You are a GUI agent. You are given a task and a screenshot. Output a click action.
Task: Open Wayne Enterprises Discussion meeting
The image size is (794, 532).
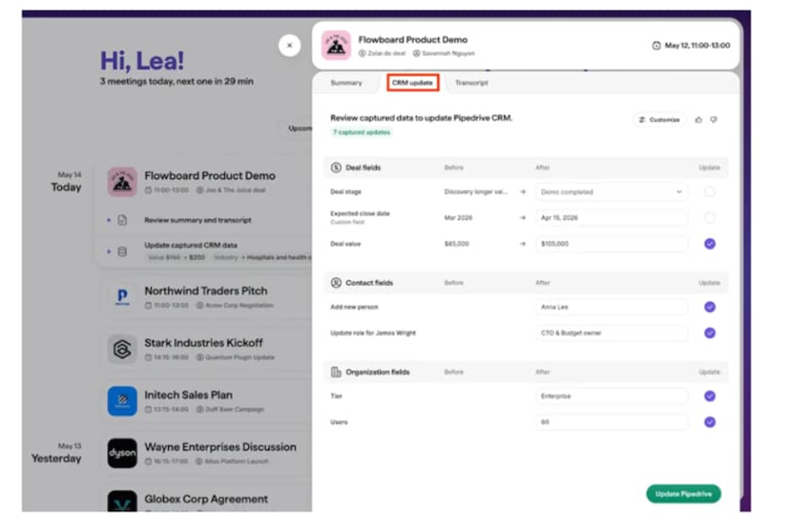(x=221, y=447)
